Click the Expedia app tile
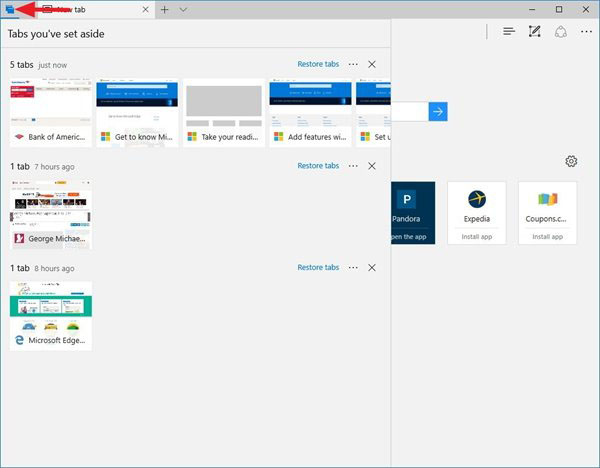Screen dimensions: 600x468 [x=477, y=213]
